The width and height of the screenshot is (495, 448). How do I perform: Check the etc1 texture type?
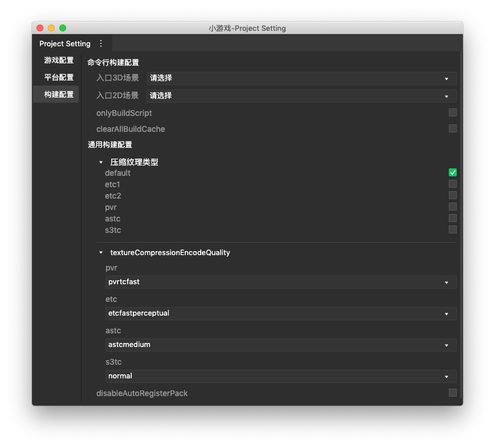pyautogui.click(x=452, y=184)
